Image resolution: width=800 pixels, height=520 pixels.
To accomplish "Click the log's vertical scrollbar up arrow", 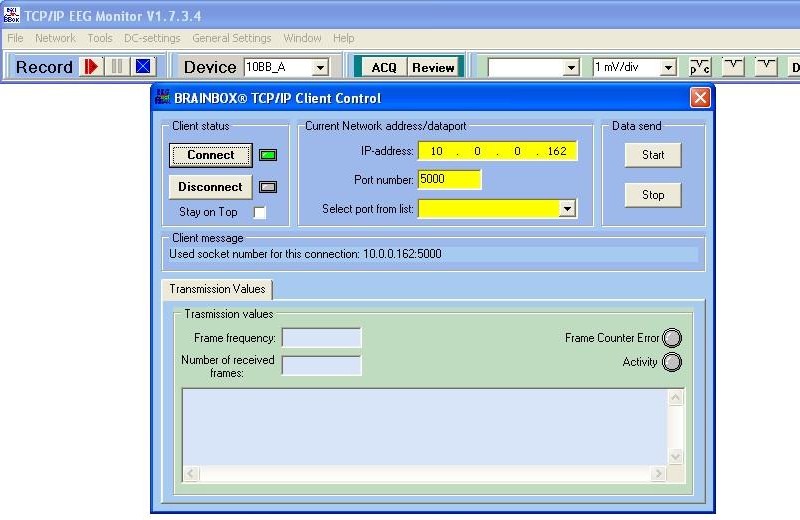I will pyautogui.click(x=676, y=398).
